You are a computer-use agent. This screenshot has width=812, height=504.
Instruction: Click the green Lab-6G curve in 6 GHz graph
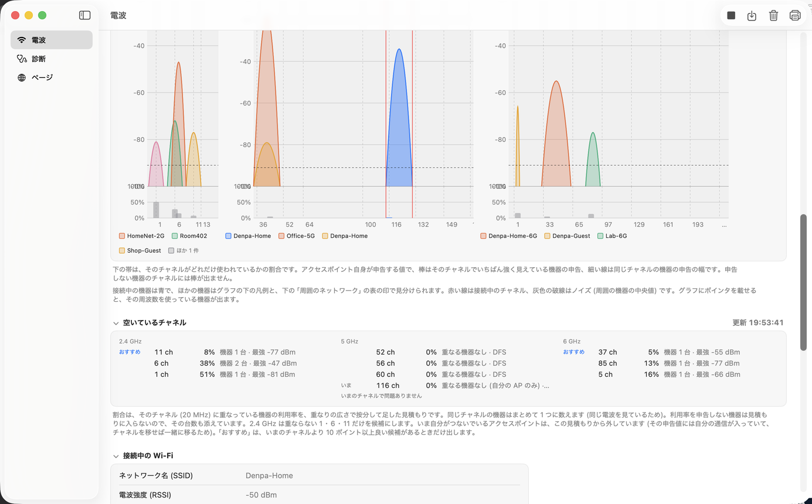(593, 159)
